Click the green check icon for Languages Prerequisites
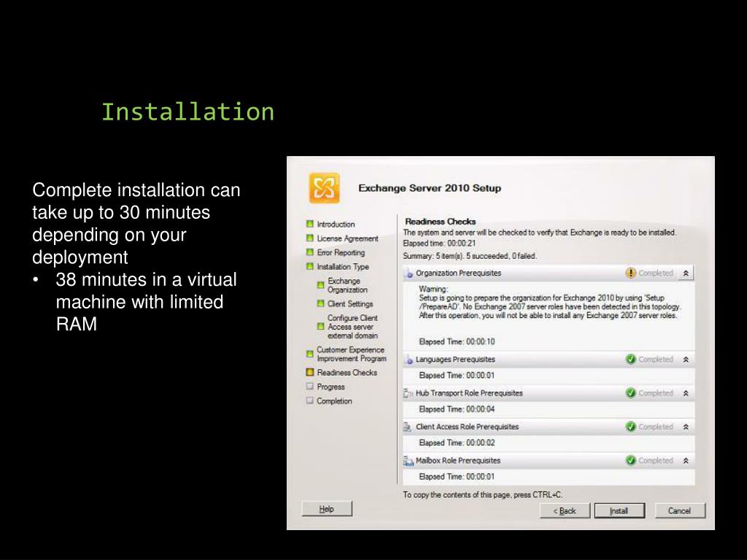The width and height of the screenshot is (747, 560). [631, 359]
